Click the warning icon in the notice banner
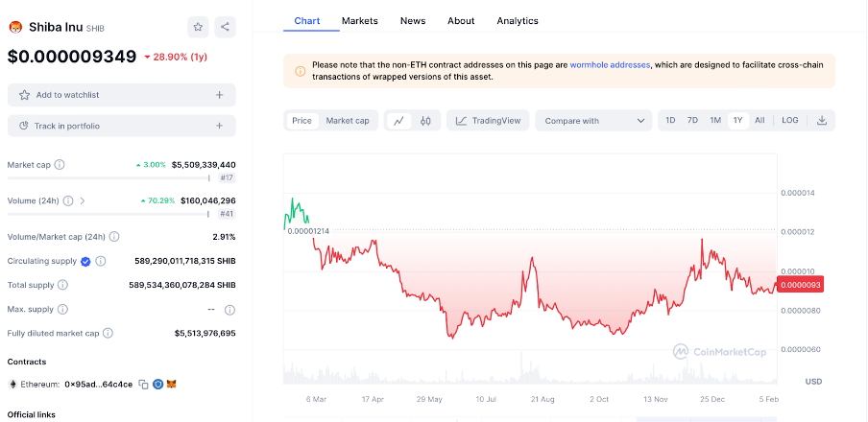The image size is (868, 422). click(x=300, y=71)
